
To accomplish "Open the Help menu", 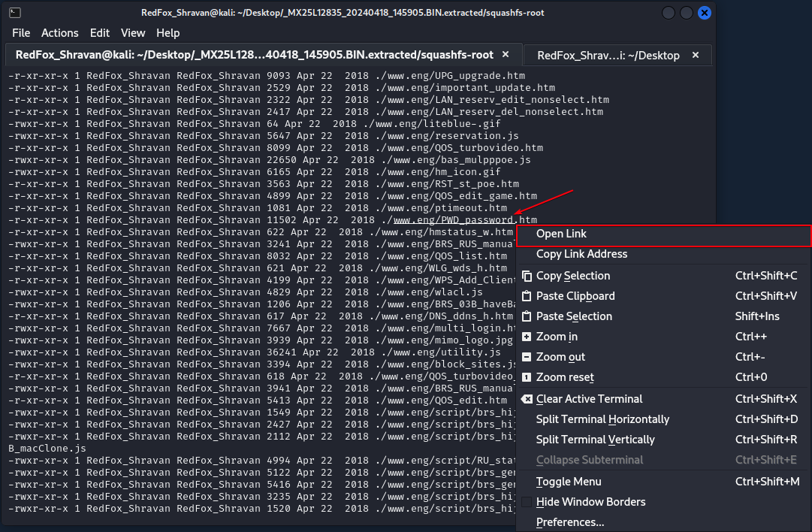I will (168, 32).
